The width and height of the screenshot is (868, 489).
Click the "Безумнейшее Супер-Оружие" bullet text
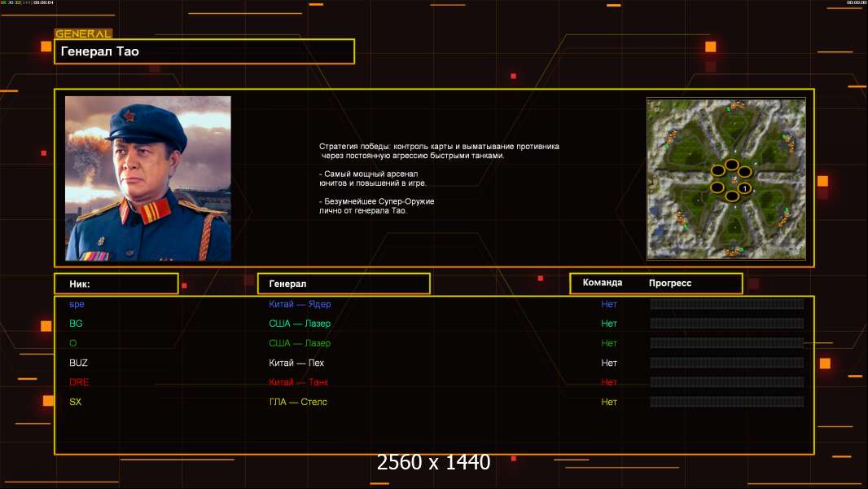point(376,206)
